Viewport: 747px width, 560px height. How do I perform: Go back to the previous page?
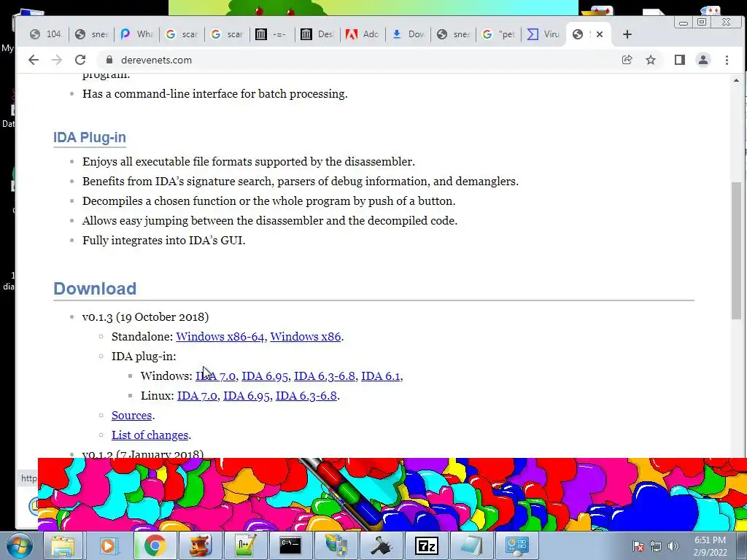[34, 60]
